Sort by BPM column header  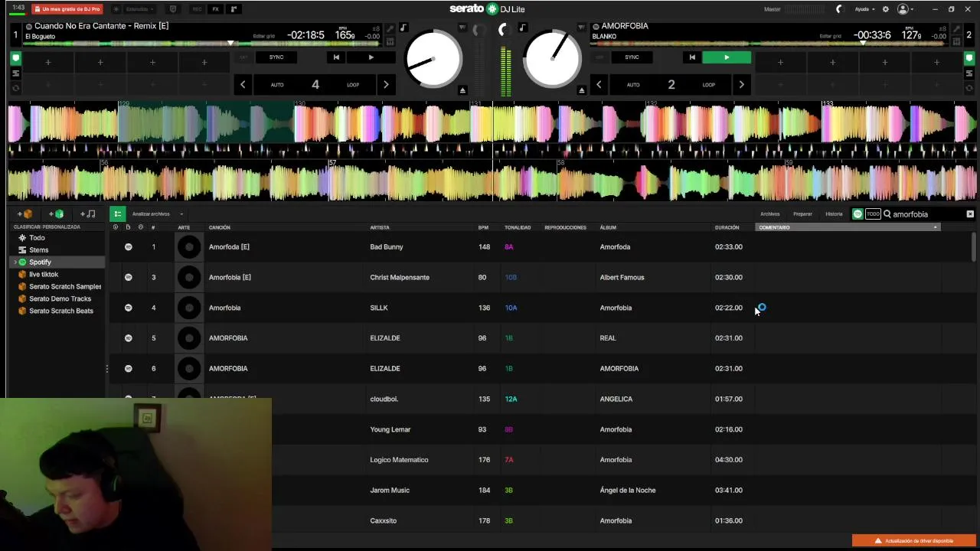[483, 227]
